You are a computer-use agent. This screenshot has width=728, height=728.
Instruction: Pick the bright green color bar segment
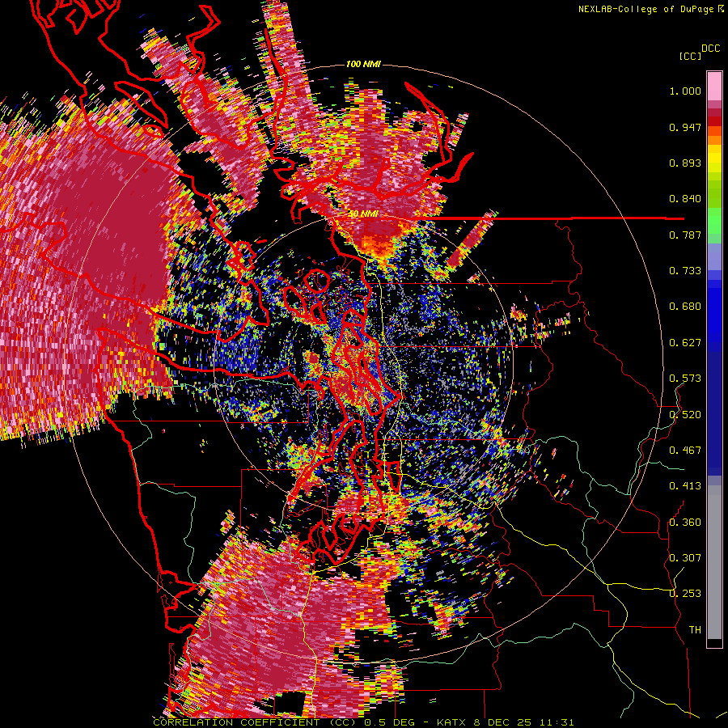click(x=714, y=221)
